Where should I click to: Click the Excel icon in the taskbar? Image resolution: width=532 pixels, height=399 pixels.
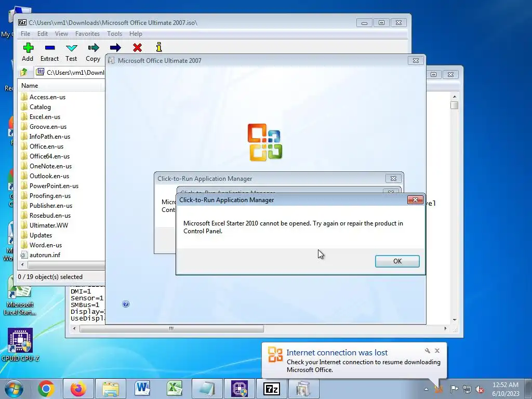tap(175, 388)
